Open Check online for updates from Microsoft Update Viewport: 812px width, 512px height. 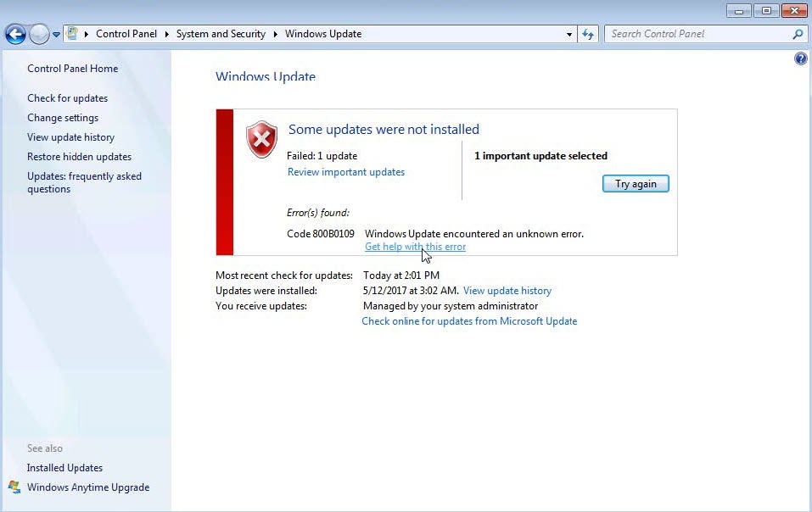(469, 321)
